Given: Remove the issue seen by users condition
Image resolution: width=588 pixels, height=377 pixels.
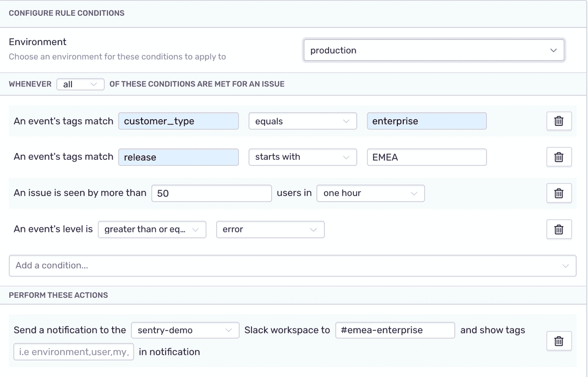Looking at the screenshot, I should click(x=559, y=193).
